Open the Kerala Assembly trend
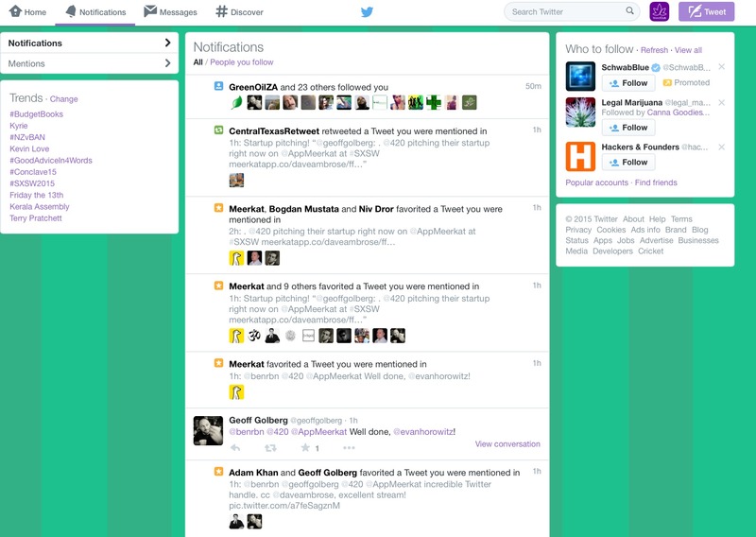This screenshot has height=537, width=756. (x=40, y=207)
